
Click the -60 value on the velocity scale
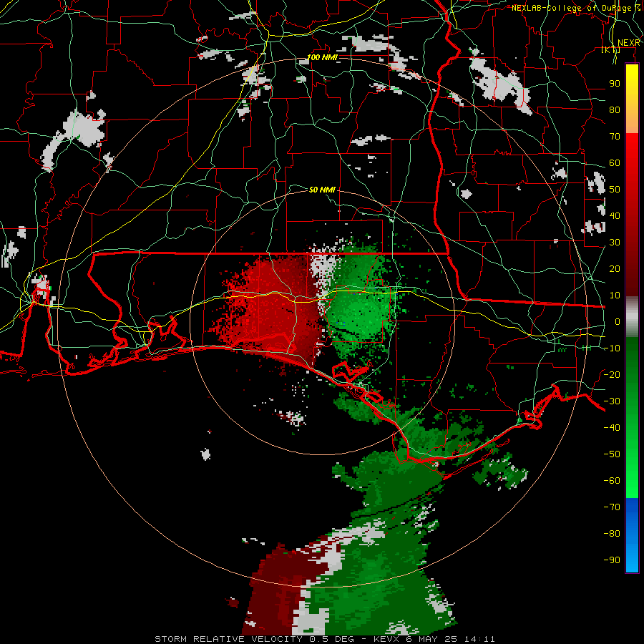pos(612,481)
